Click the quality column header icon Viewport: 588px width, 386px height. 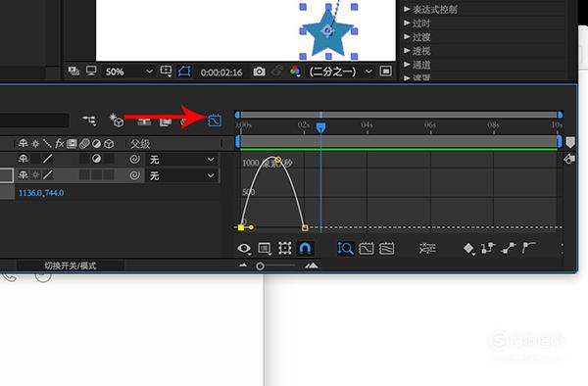(x=47, y=143)
